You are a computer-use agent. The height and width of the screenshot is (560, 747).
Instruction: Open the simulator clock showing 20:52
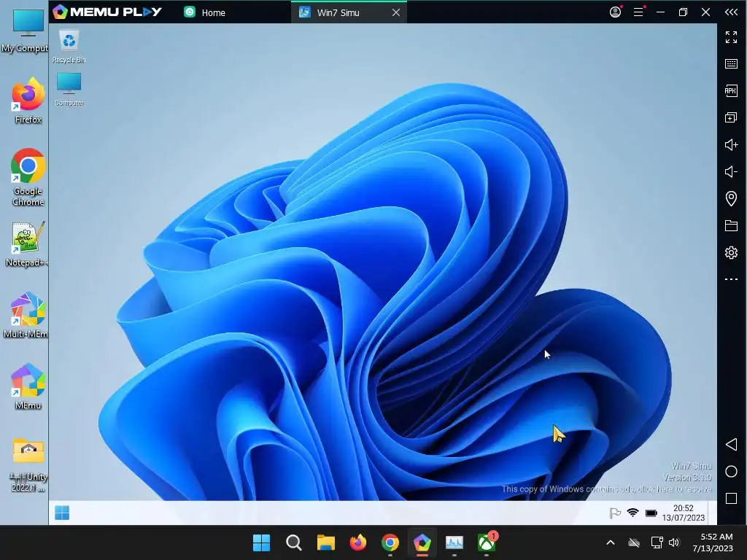[683, 513]
